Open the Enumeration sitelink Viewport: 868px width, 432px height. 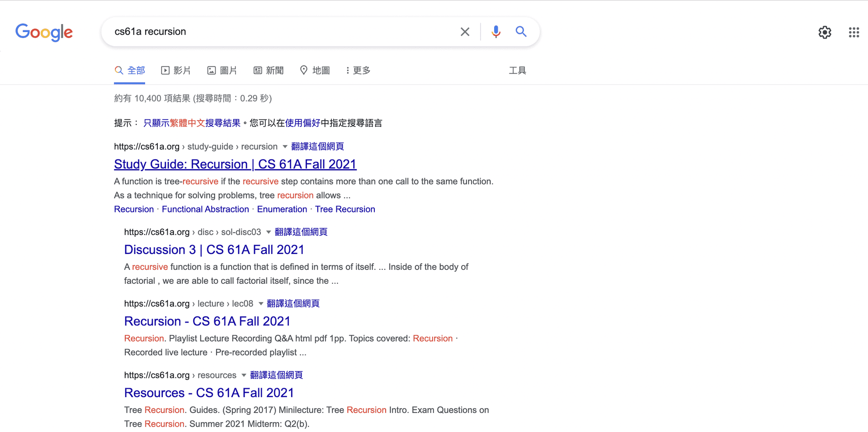click(282, 209)
